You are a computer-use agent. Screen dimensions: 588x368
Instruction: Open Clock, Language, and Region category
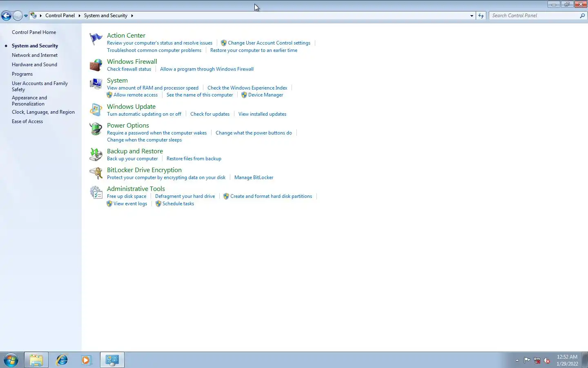(43, 112)
